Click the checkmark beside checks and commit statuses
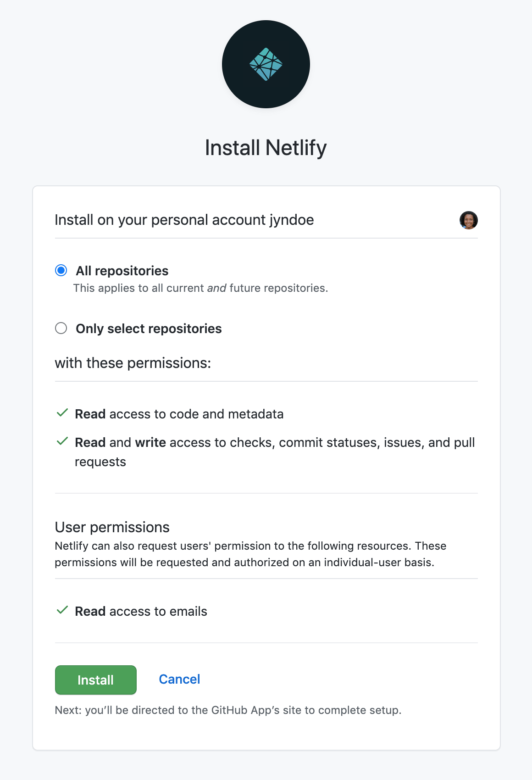 pos(62,441)
